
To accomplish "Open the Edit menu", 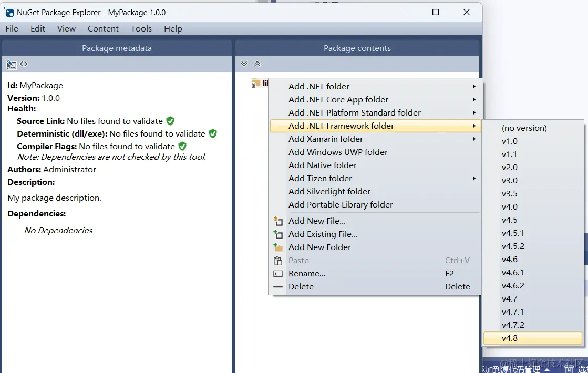I will tap(37, 28).
